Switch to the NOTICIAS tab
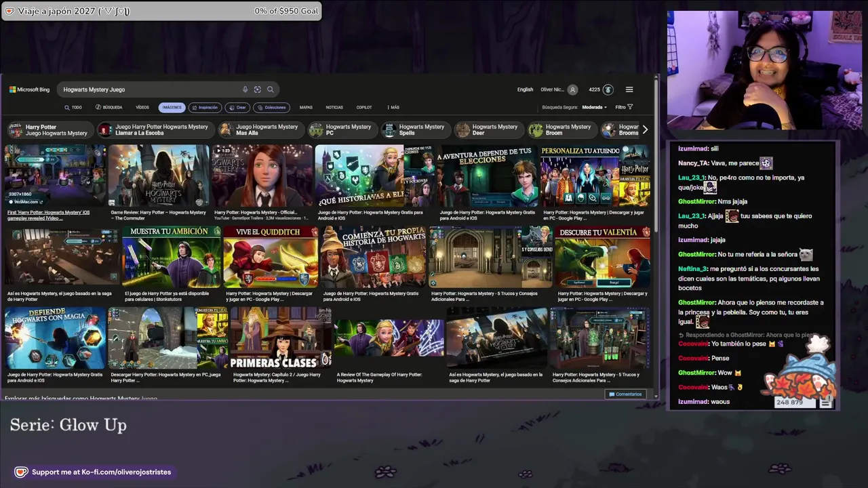 coord(334,107)
